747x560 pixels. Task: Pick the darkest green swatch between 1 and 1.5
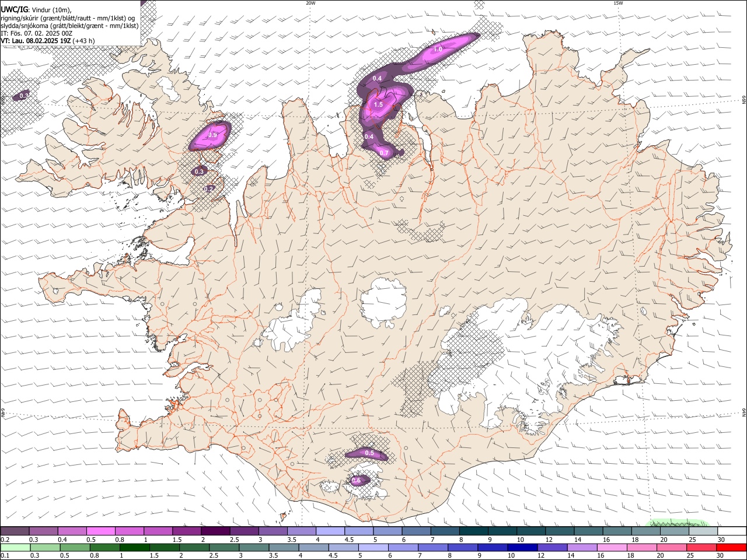click(x=135, y=547)
